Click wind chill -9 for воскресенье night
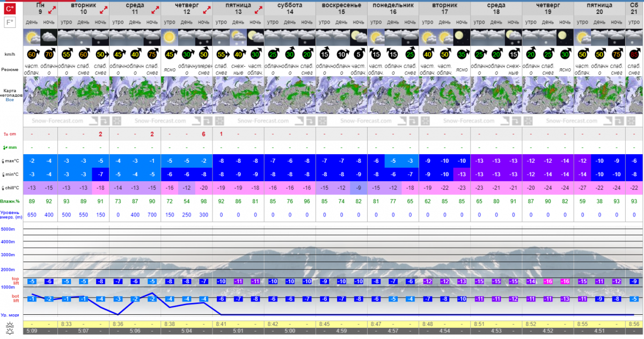 point(359,187)
